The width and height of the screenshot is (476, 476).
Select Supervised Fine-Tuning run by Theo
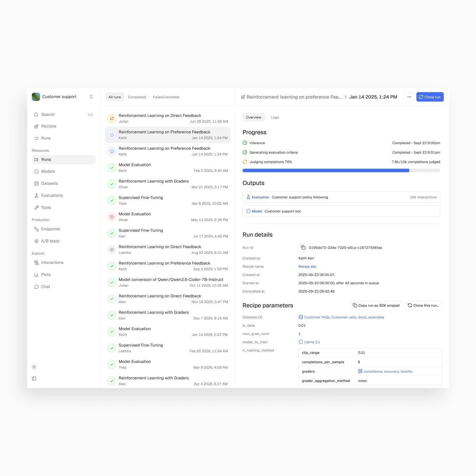tap(168, 201)
